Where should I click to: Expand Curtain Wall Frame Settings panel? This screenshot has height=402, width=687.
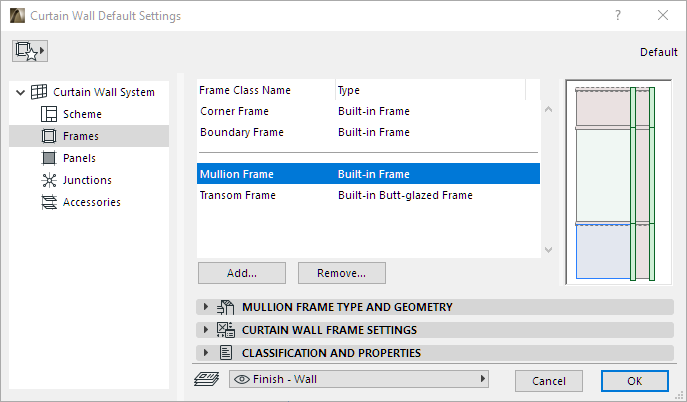pyautogui.click(x=207, y=330)
